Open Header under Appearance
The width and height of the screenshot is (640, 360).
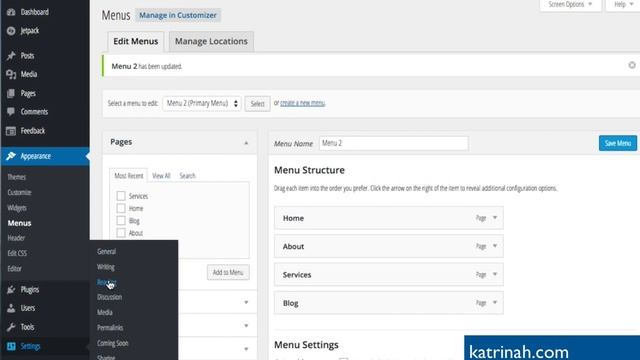click(x=16, y=238)
